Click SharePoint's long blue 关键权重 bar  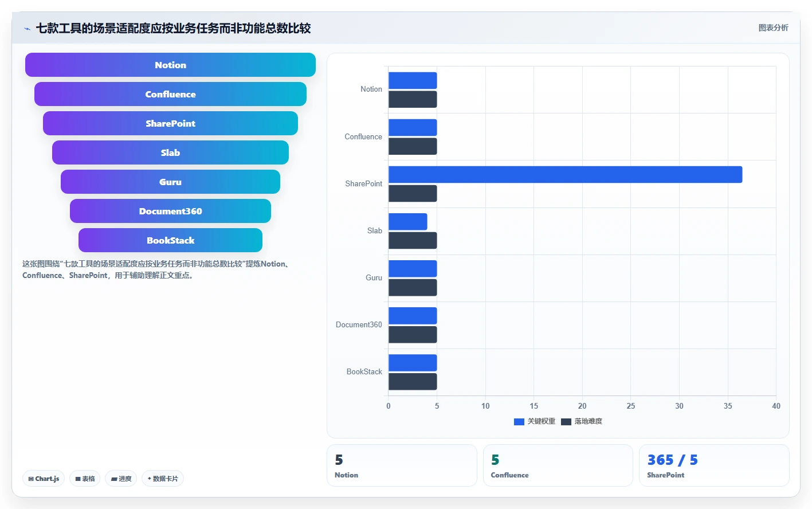click(x=566, y=174)
